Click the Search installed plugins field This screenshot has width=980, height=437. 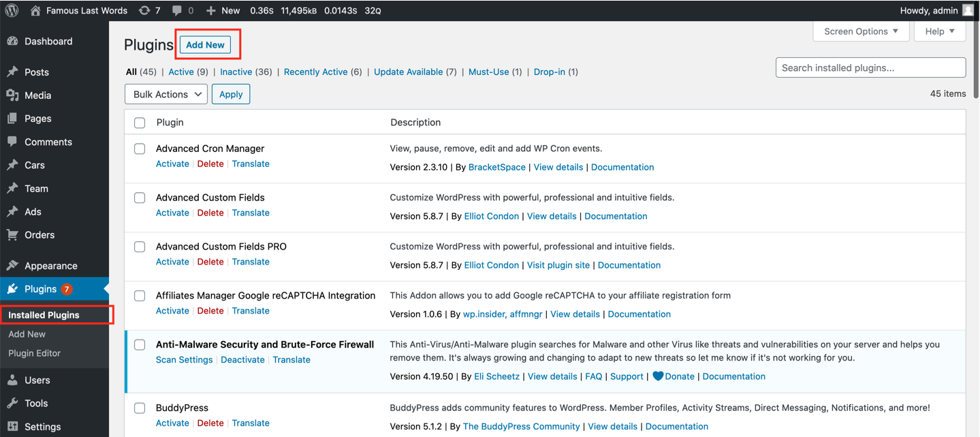pos(870,67)
